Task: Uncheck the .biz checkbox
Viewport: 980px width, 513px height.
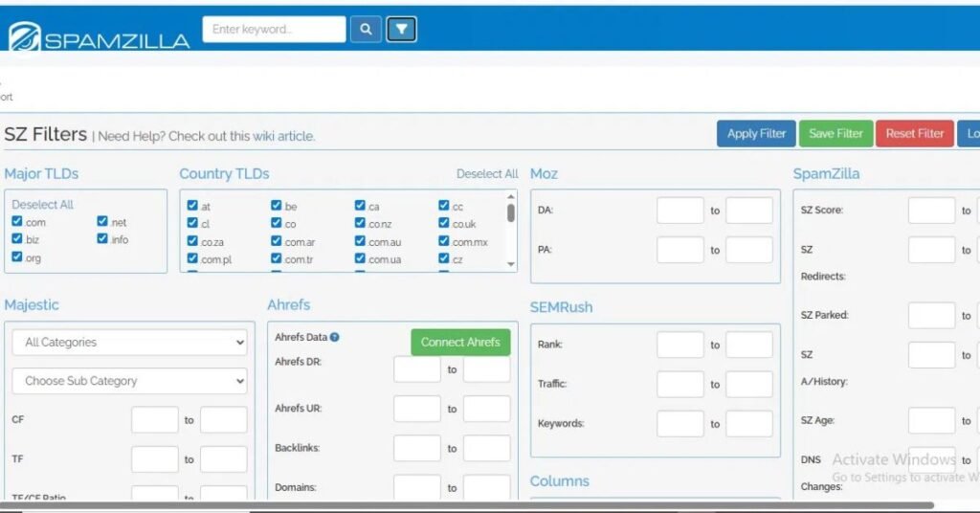Action: coord(17,238)
